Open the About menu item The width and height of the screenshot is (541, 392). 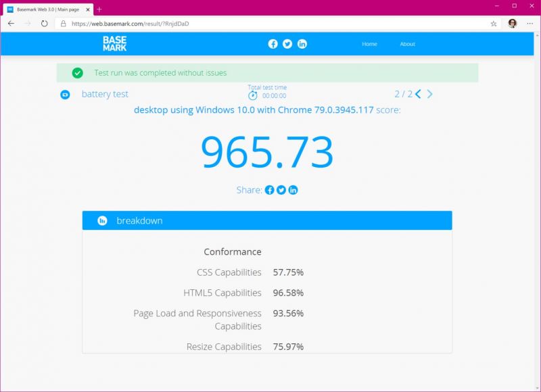[407, 43]
